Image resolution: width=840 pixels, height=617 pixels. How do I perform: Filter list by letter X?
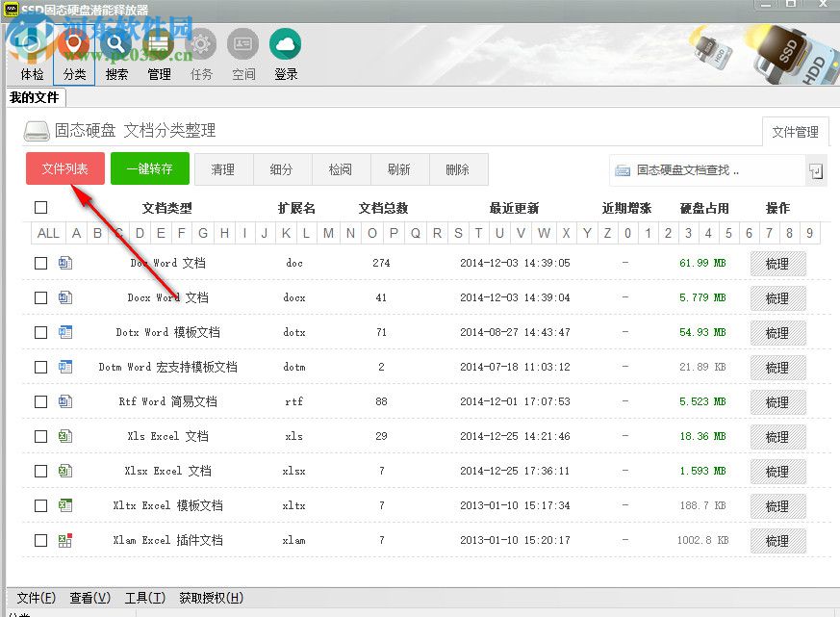(566, 233)
